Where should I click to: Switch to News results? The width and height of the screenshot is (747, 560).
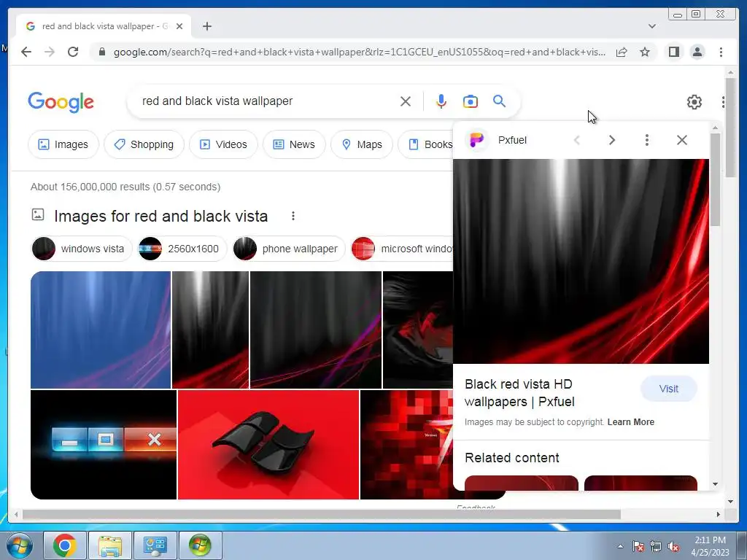(294, 144)
